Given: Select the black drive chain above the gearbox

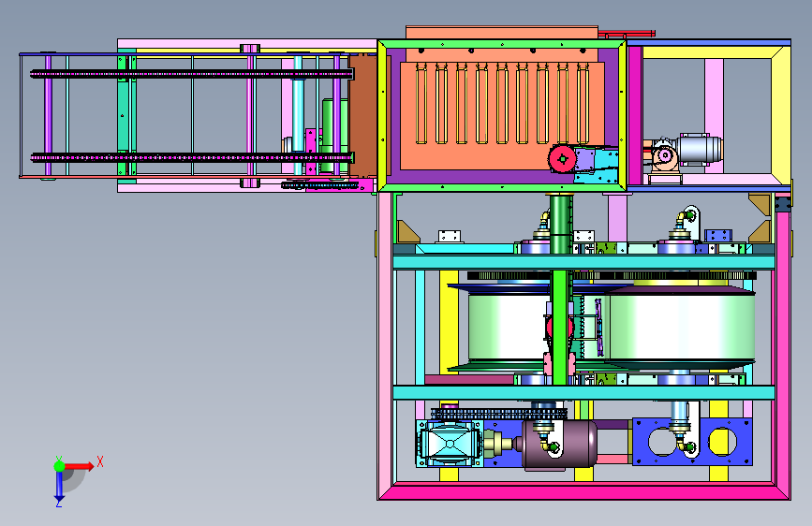Looking at the screenshot, I should (499, 413).
